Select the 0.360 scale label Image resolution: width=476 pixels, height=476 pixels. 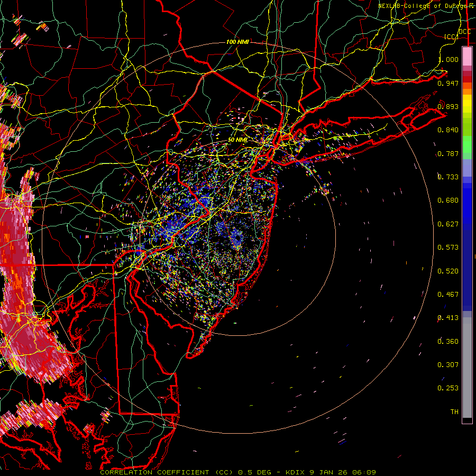[x=448, y=342]
